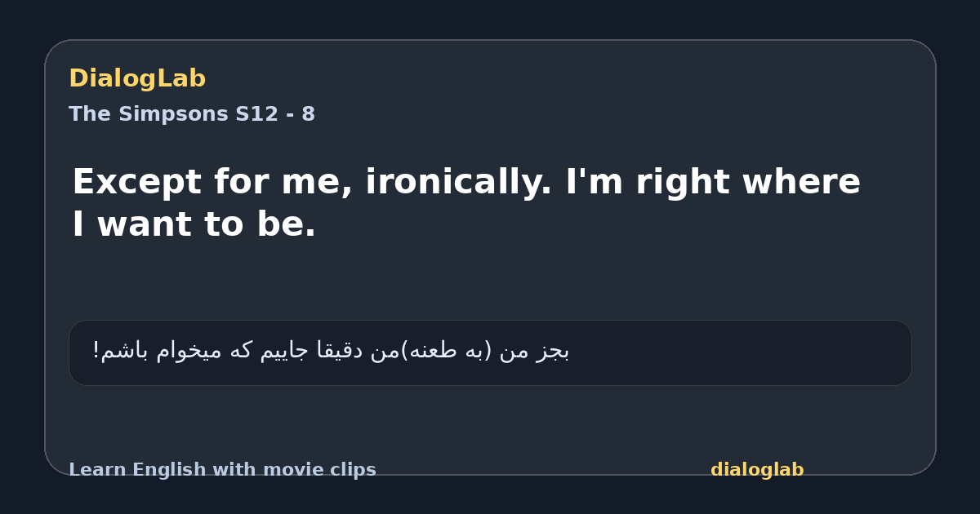Click the Persian word 'باشم' in the translation
Viewport: 980px width, 514px height.
point(124,351)
